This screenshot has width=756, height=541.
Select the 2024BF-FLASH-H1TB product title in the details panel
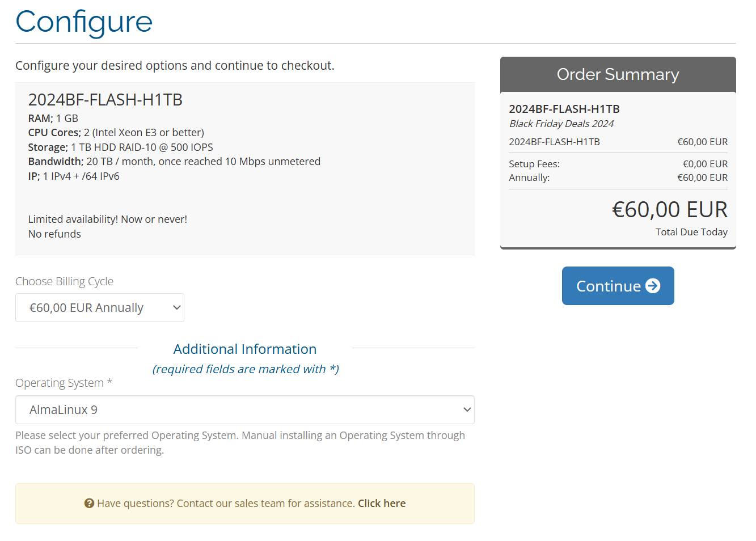pos(105,100)
